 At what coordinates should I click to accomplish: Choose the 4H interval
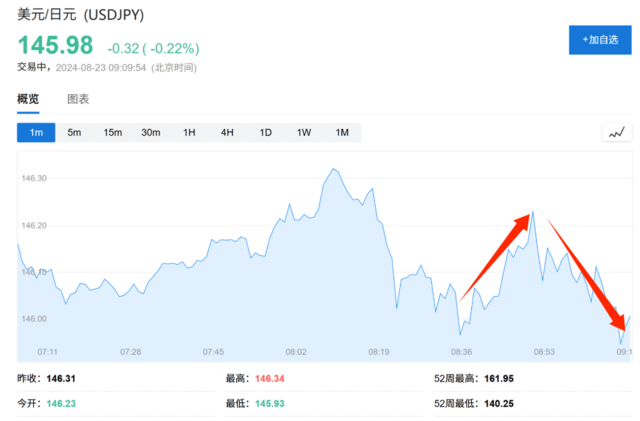pyautogui.click(x=227, y=133)
